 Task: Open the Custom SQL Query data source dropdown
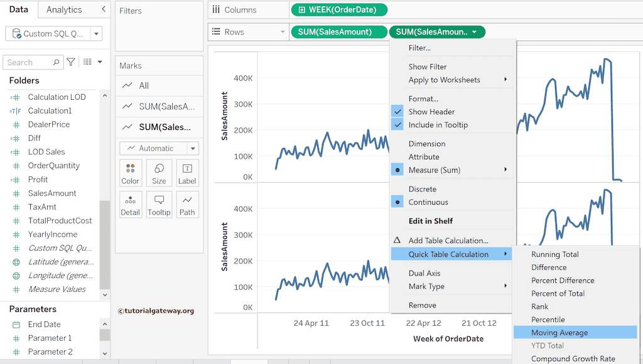coord(96,34)
